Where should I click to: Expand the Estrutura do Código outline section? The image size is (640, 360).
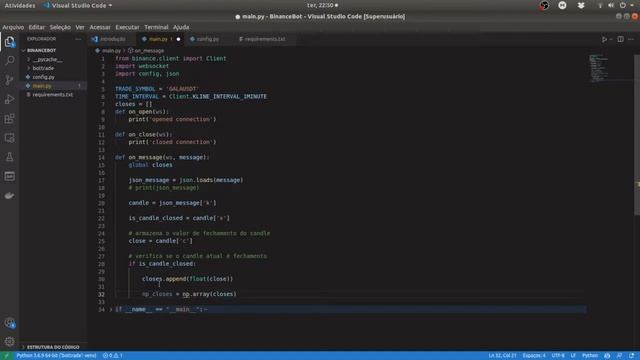(53, 347)
